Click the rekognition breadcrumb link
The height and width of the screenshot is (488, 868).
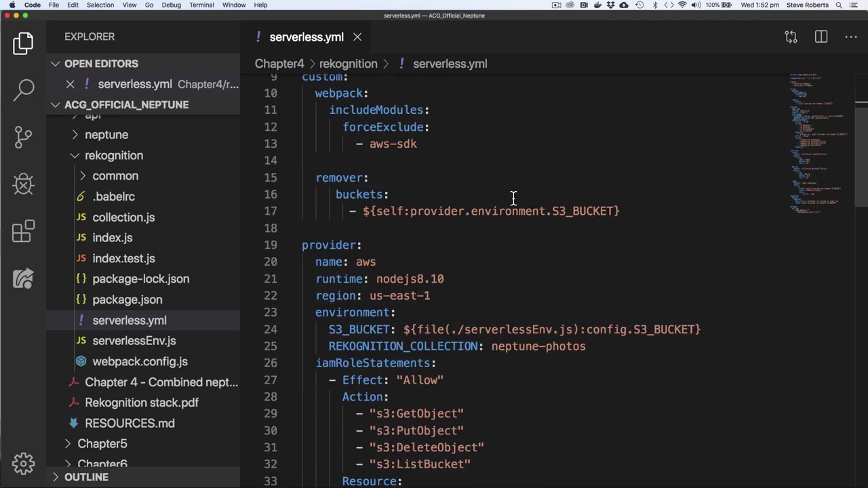pos(348,64)
